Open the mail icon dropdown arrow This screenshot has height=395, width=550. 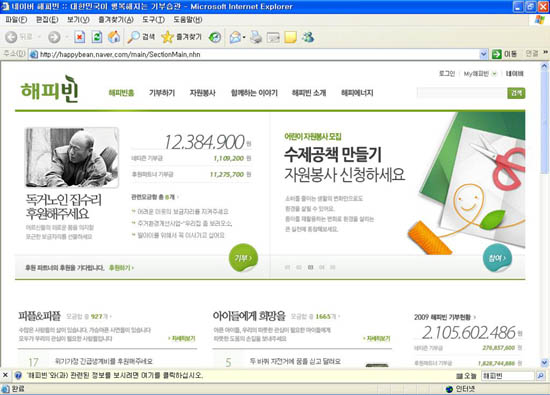[x=244, y=37]
